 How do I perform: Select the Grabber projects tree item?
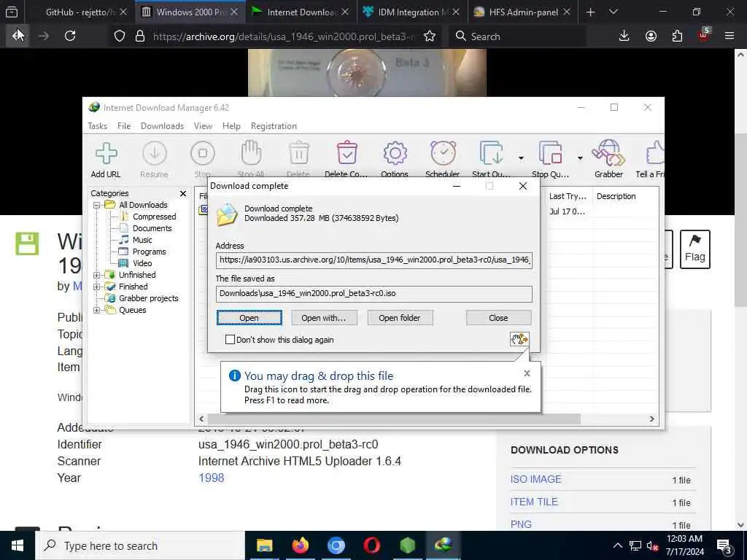(148, 298)
